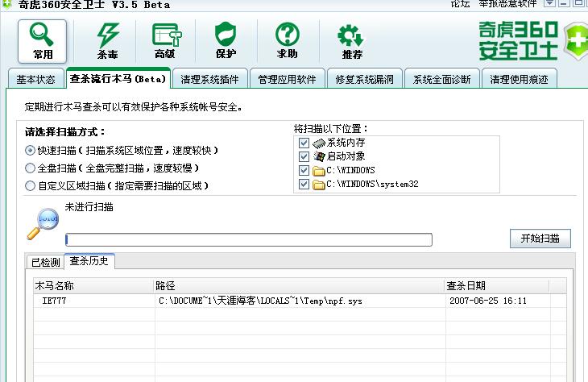The width and height of the screenshot is (588, 382).
Task: Select 全盘扫描 full disk scan option
Action: [x=31, y=168]
